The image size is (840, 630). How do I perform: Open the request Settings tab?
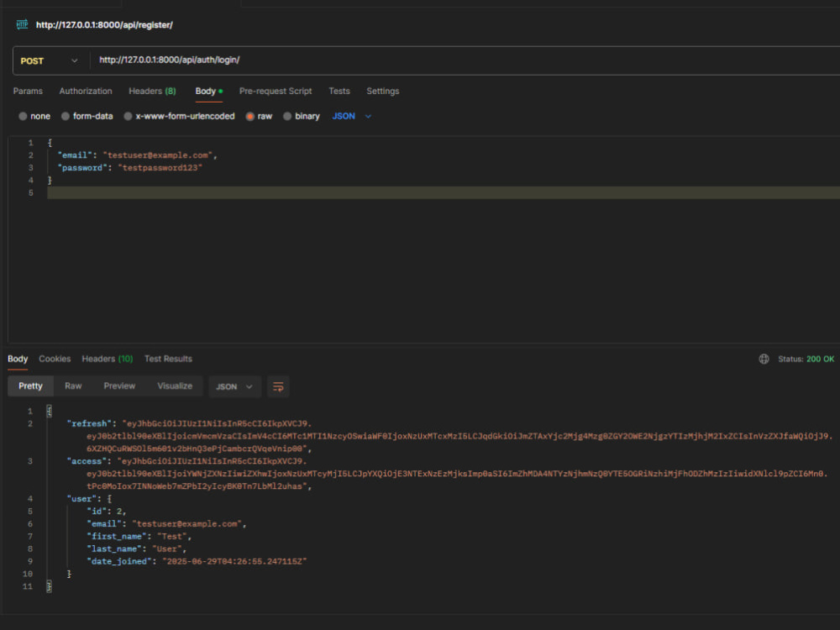pyautogui.click(x=382, y=91)
